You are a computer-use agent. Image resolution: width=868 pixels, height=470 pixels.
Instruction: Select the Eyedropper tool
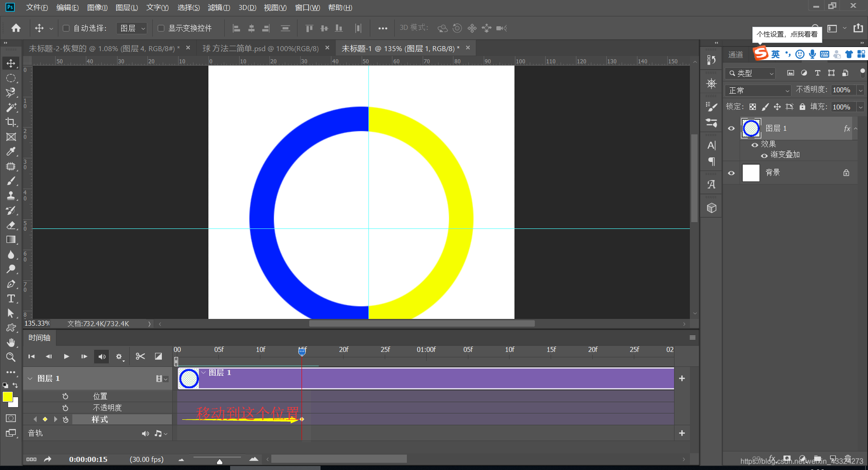pyautogui.click(x=11, y=152)
